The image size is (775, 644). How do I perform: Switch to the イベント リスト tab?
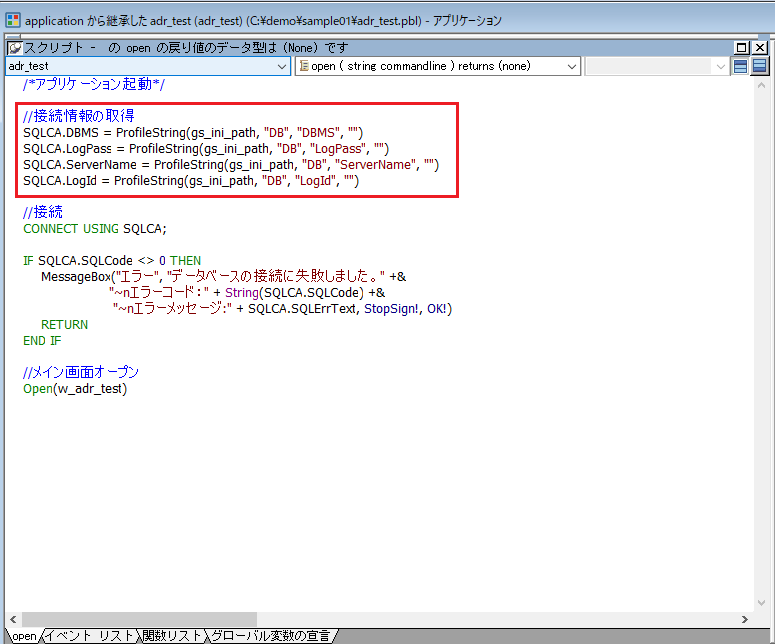pyautogui.click(x=90, y=636)
